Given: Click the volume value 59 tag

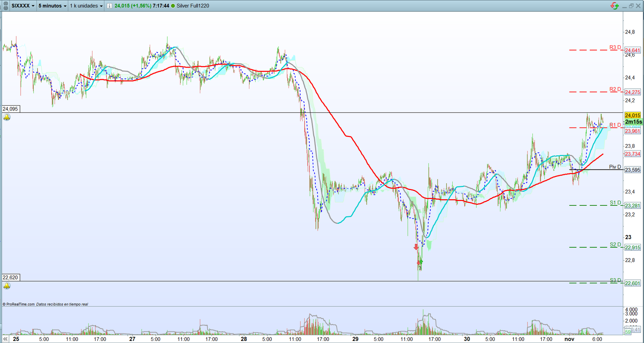Looking at the screenshot, I should pyautogui.click(x=628, y=332).
